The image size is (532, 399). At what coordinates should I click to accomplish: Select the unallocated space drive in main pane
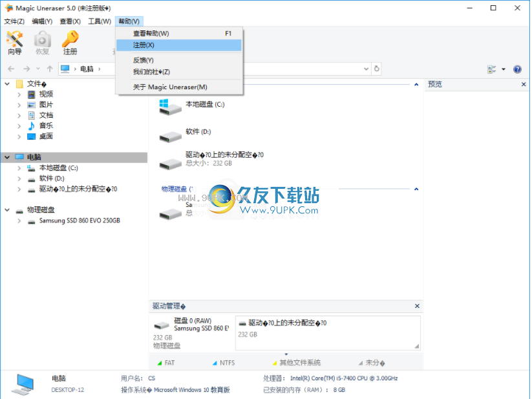pos(211,161)
